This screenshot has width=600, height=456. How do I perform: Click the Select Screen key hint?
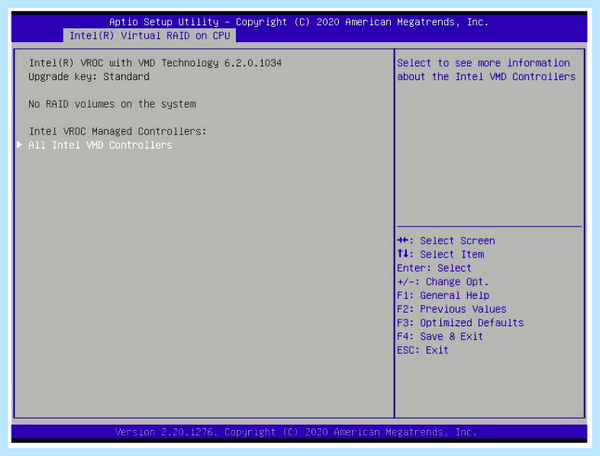coord(446,241)
